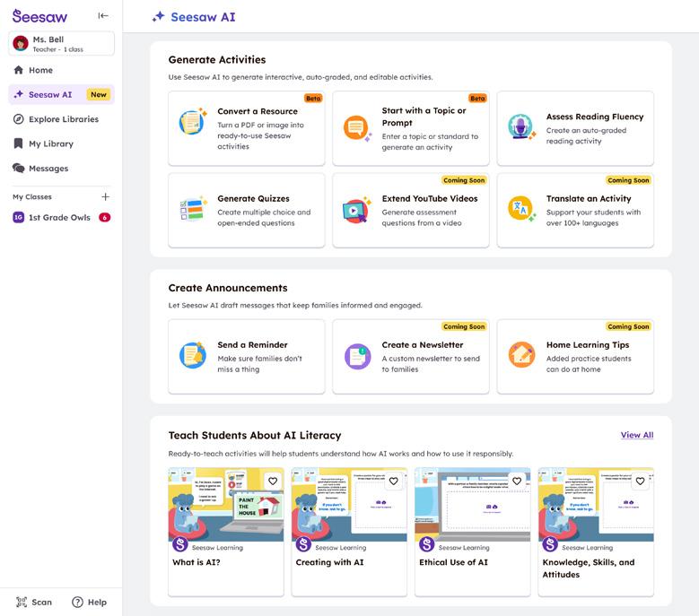The image size is (699, 616).
Task: Open Knowledge, Skills, and Attitudes thumbnail
Action: pos(596,505)
